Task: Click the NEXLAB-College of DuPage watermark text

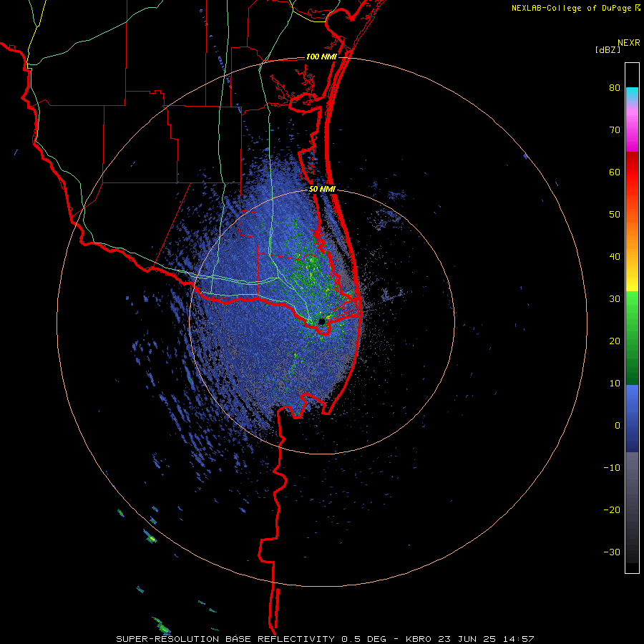Action: [x=572, y=8]
